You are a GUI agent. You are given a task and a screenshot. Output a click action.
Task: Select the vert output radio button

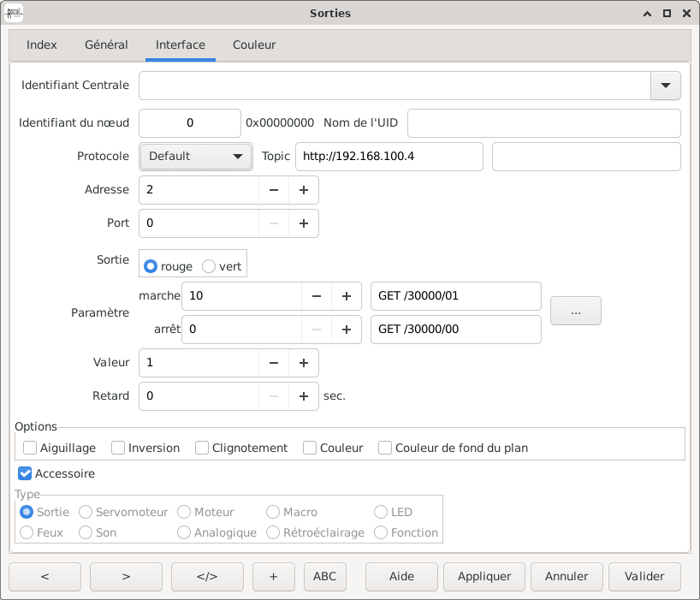click(209, 267)
